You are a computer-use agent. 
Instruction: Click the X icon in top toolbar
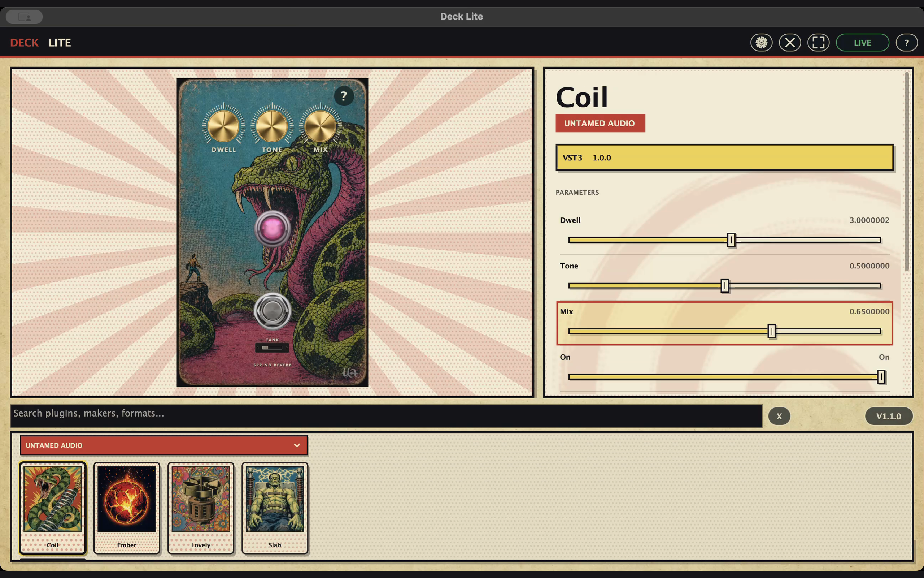point(790,42)
